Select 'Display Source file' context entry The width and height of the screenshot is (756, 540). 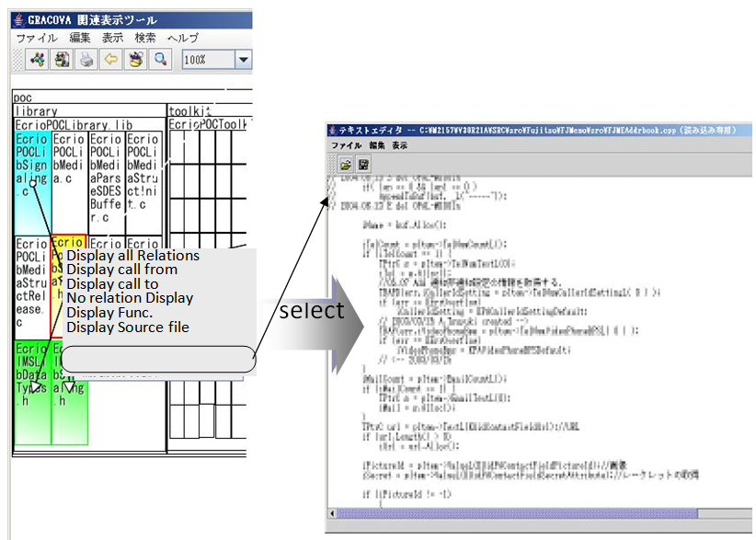[128, 327]
